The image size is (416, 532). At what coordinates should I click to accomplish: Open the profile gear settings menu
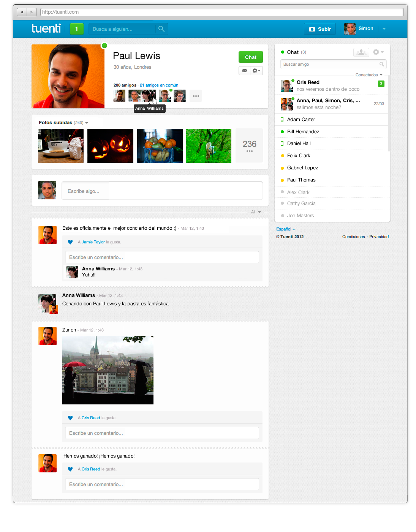256,71
